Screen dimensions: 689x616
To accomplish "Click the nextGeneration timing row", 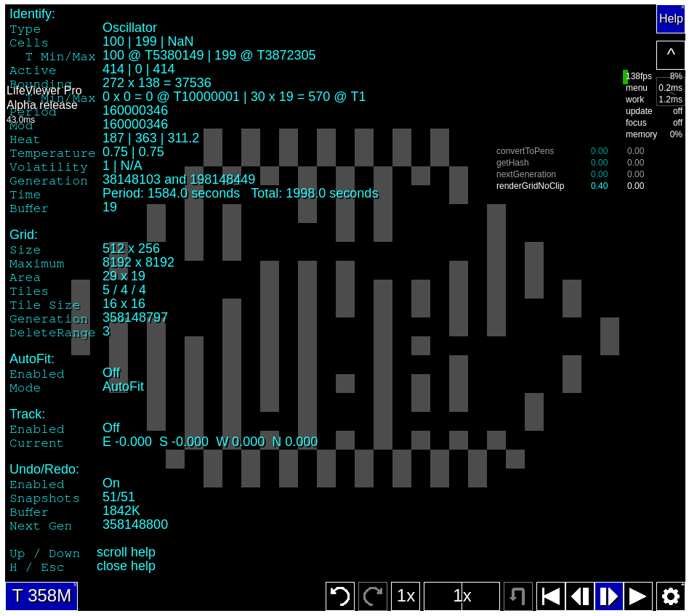I will [x=571, y=174].
